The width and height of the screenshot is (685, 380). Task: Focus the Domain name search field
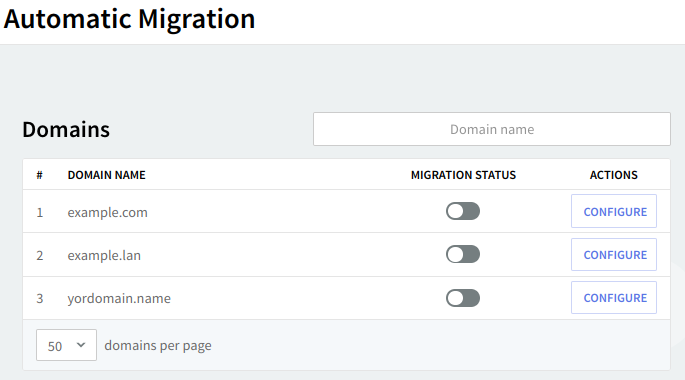492,129
